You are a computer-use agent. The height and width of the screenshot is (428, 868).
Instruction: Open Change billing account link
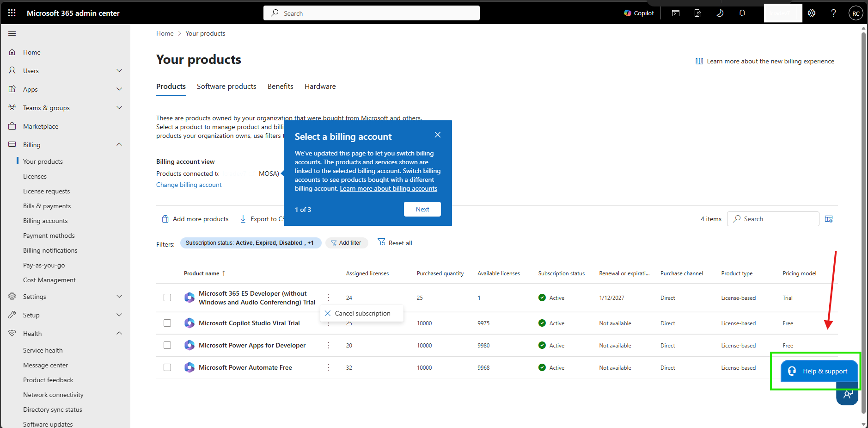[189, 185]
